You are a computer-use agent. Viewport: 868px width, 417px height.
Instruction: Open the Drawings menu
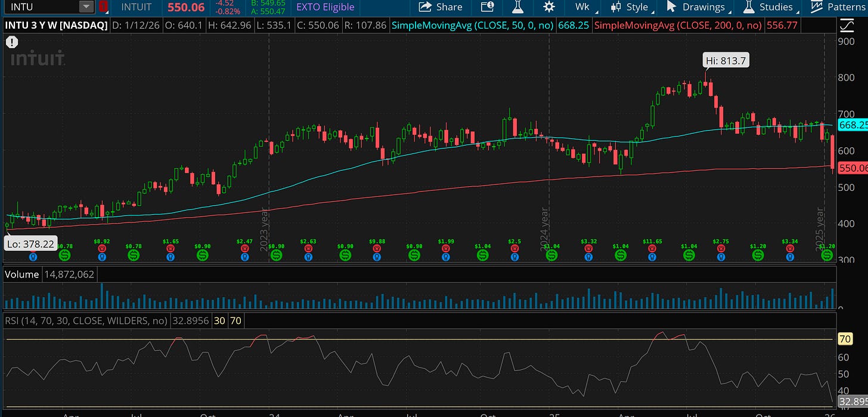tap(697, 7)
